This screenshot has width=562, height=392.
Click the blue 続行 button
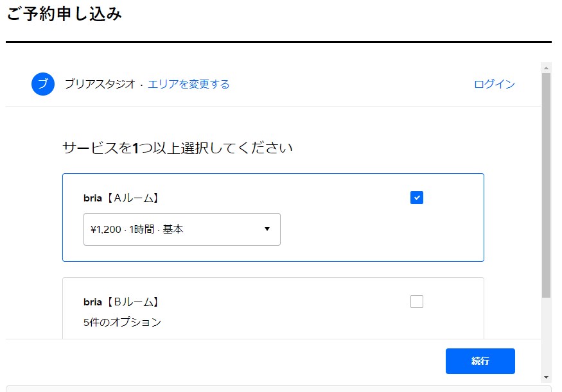480,361
